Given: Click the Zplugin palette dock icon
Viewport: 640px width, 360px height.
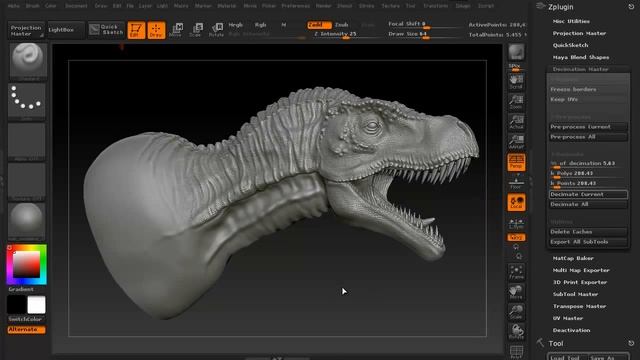Looking at the screenshot, I should 631,7.
